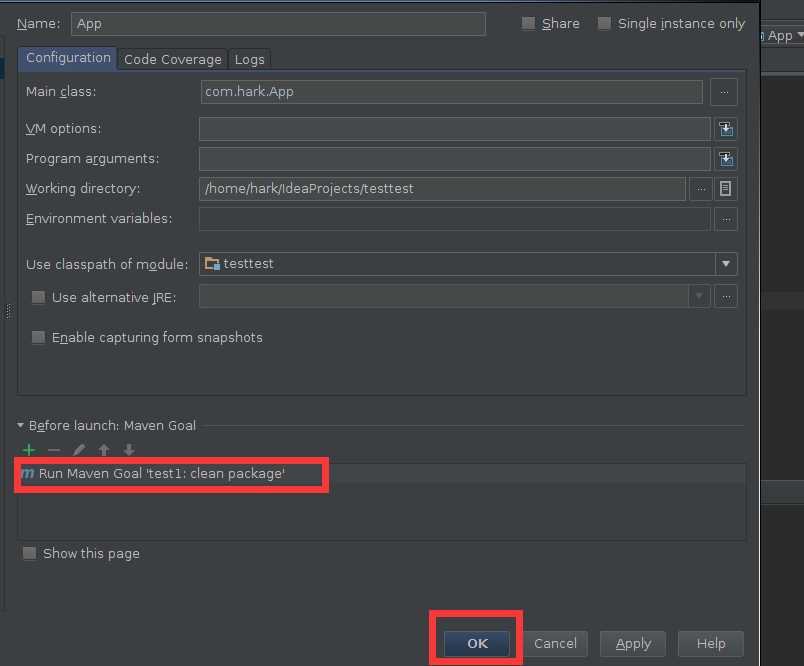The height and width of the screenshot is (666, 804).
Task: Browse for alternative JRE ellipsis button
Action: point(726,297)
